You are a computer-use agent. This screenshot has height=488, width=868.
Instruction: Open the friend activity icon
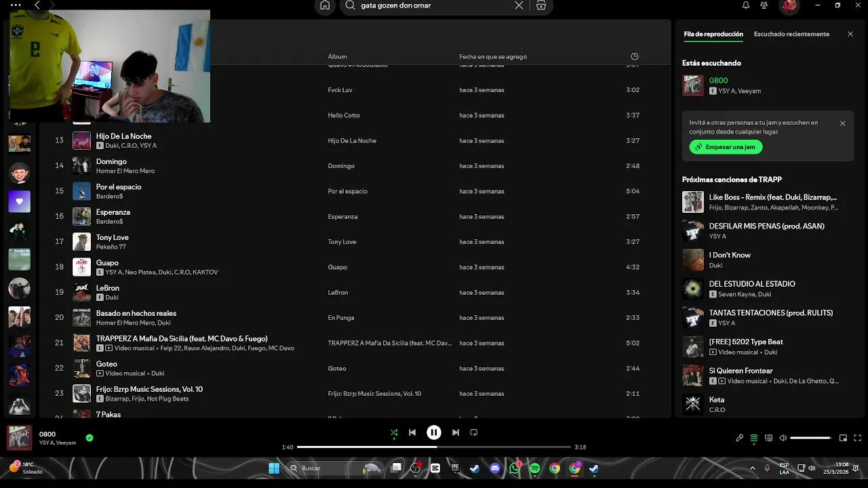pyautogui.click(x=764, y=5)
